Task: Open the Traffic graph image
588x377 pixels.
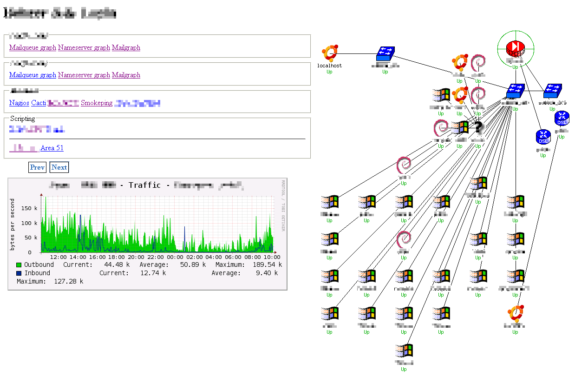Action: pyautogui.click(x=147, y=234)
